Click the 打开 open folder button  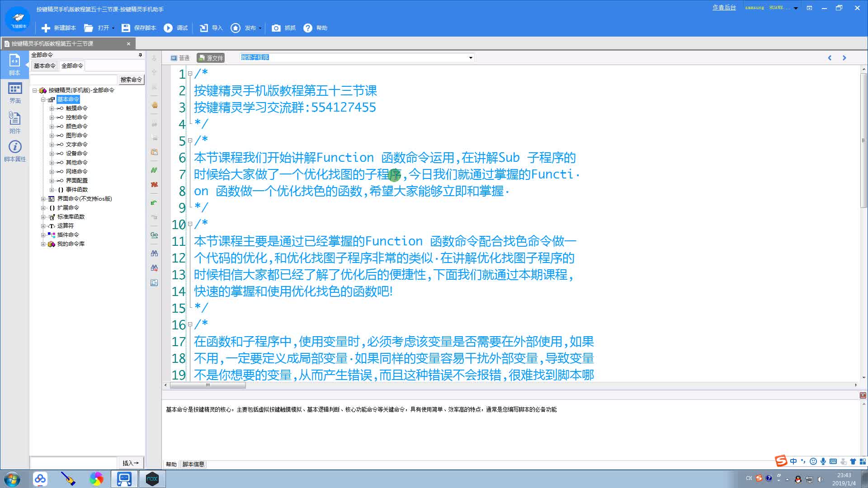point(97,28)
